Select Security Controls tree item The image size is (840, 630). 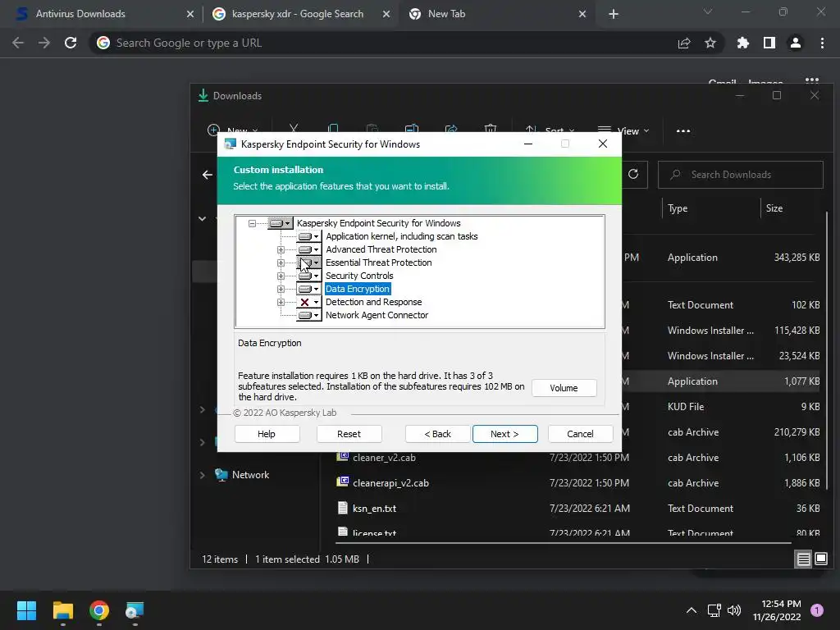[359, 276]
